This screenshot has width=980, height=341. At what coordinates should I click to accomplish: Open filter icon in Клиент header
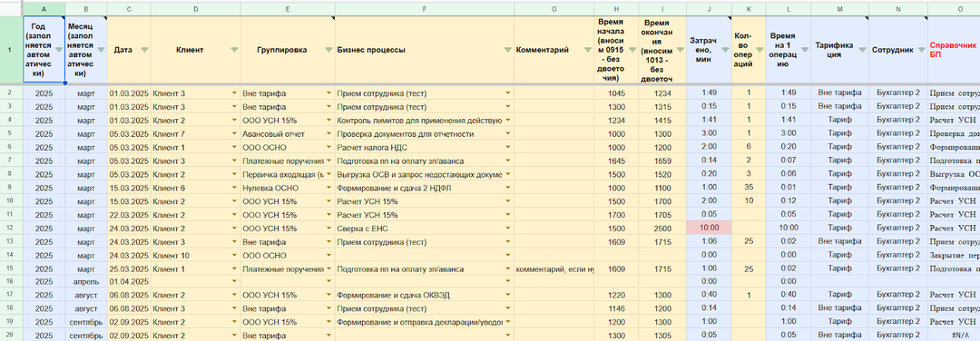pyautogui.click(x=234, y=49)
